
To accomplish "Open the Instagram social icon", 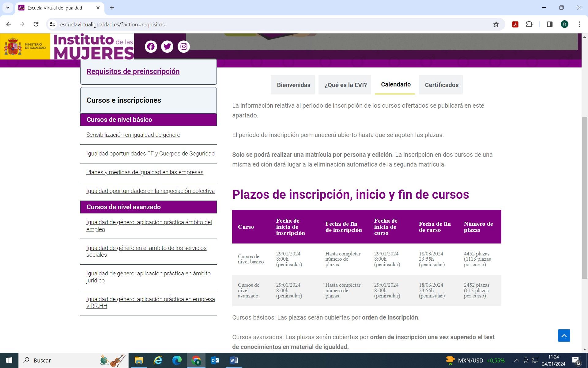I will (x=184, y=47).
